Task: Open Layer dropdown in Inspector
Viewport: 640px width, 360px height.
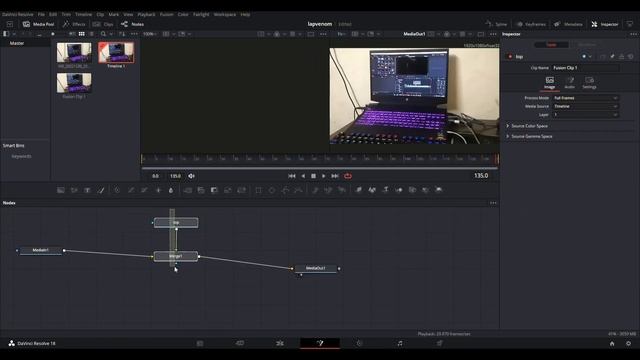Action: pyautogui.click(x=586, y=115)
